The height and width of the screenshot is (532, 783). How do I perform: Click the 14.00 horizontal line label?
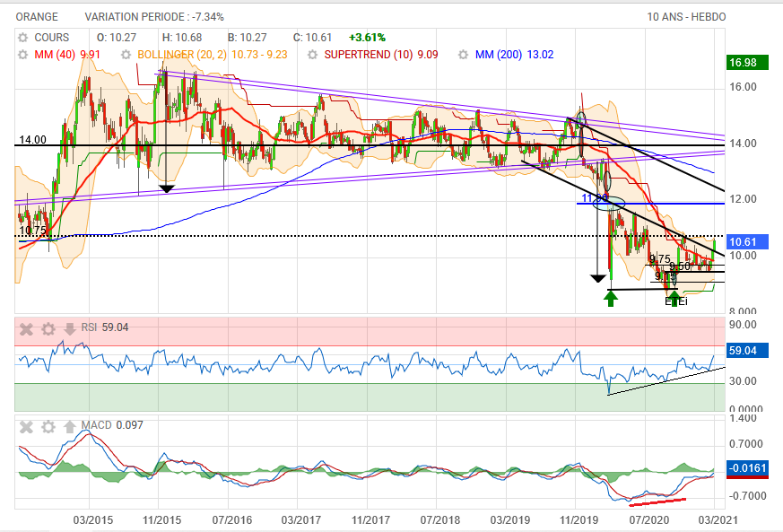32,140
